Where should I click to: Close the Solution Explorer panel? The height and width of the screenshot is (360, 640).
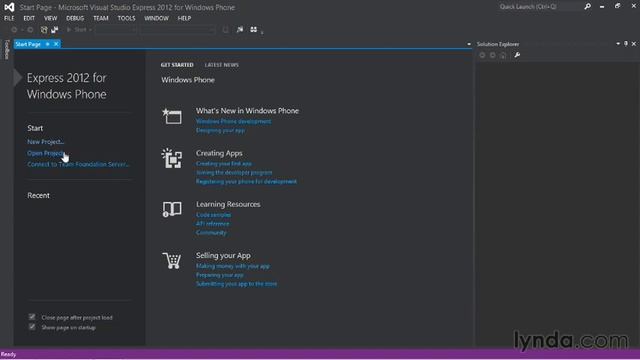(x=634, y=44)
